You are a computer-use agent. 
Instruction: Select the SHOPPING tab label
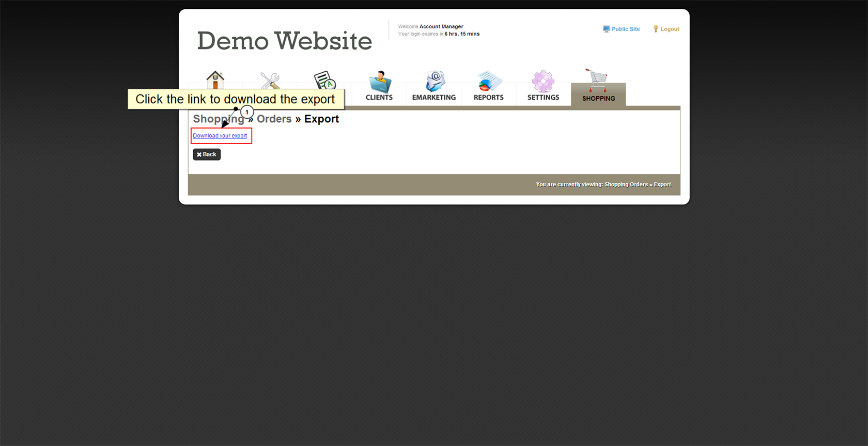tap(598, 99)
